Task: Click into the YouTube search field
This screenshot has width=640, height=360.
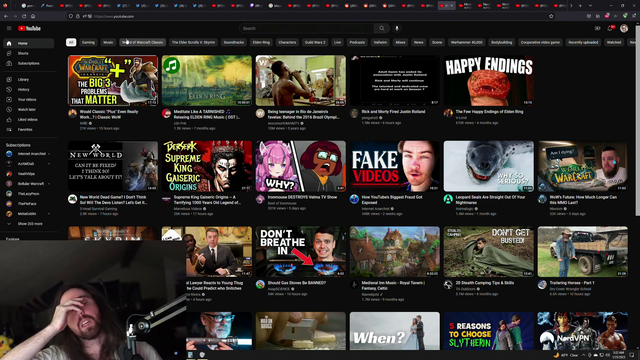Action: point(307,28)
